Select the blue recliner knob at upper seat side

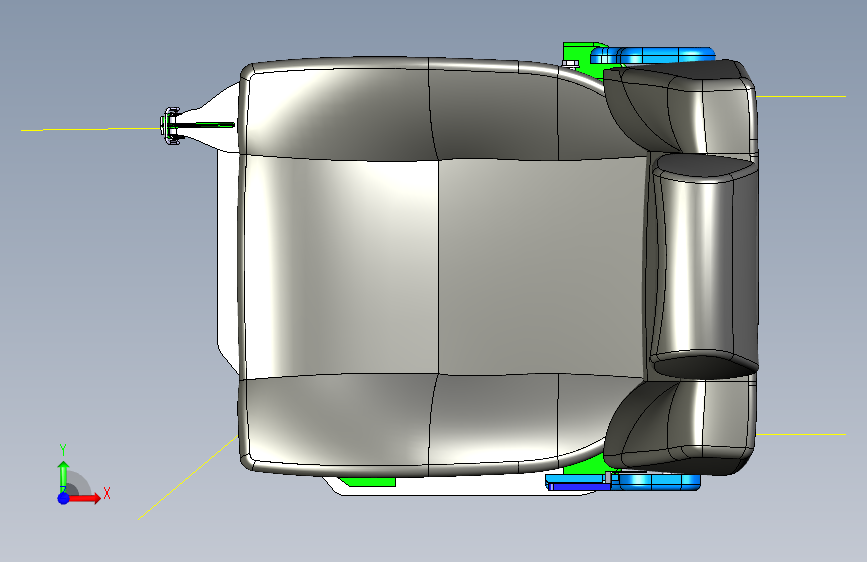tap(655, 55)
